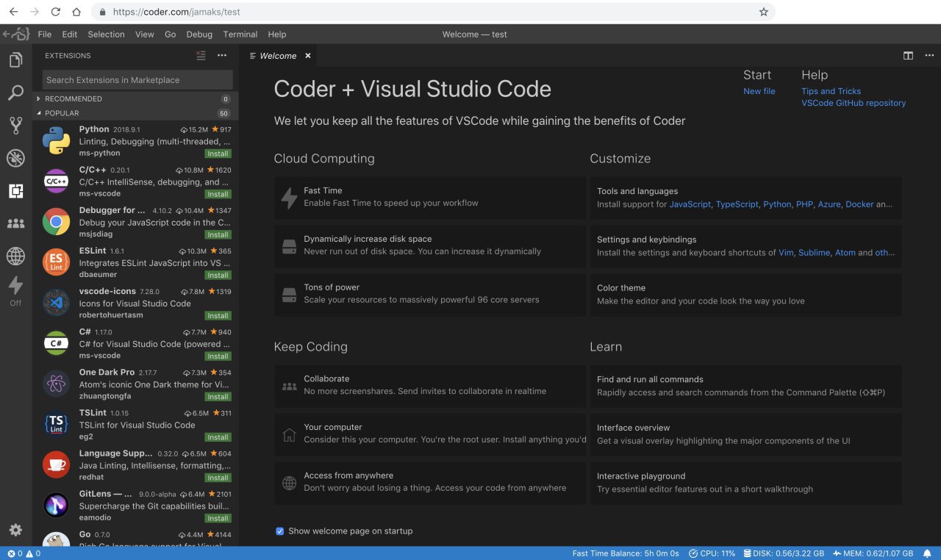This screenshot has width=941, height=560.
Task: Open the Interactive playground card
Action: click(x=746, y=483)
